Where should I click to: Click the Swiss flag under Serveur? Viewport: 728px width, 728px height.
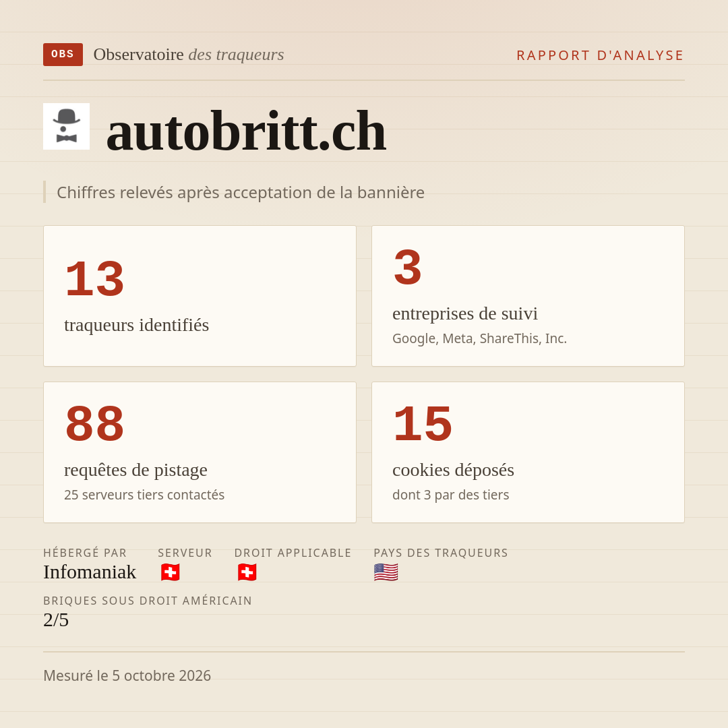(171, 572)
